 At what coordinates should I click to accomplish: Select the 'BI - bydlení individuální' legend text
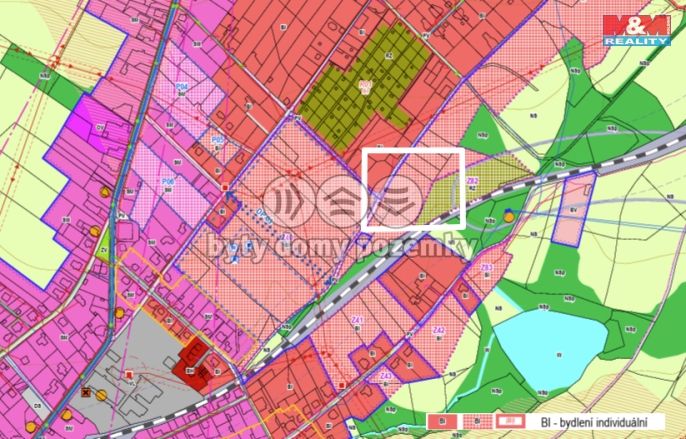point(594,422)
